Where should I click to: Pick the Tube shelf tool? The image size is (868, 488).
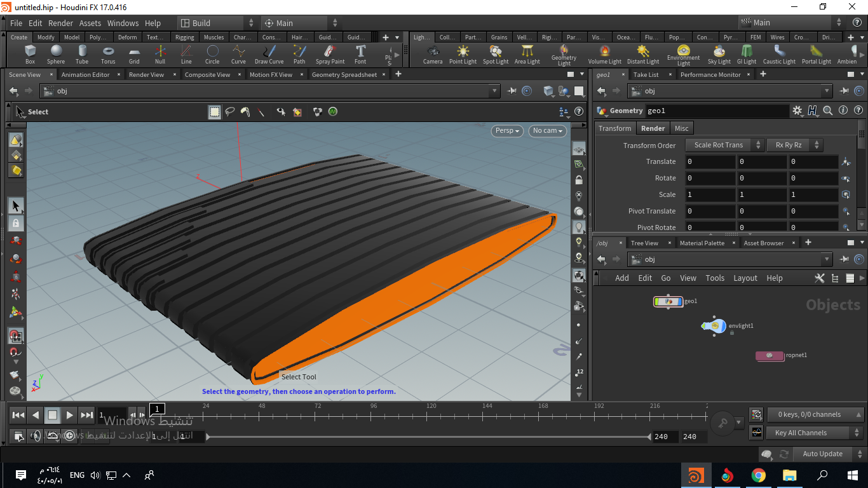coord(82,55)
